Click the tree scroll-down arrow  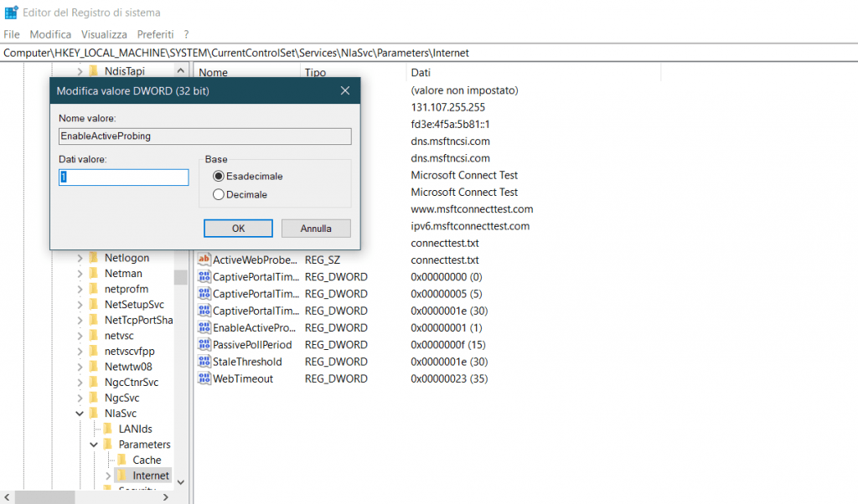(x=181, y=482)
